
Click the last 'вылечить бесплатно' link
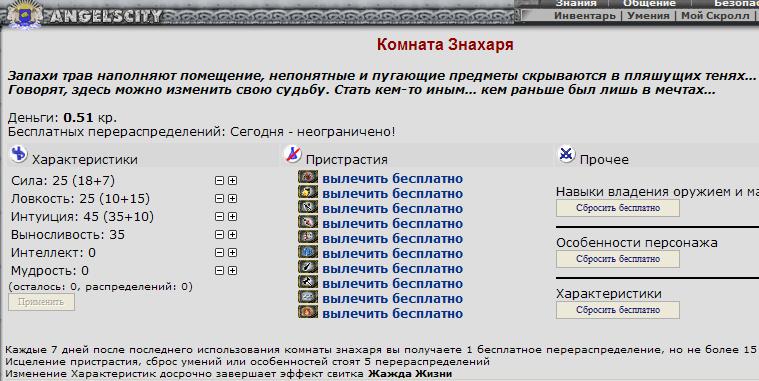pyautogui.click(x=393, y=314)
